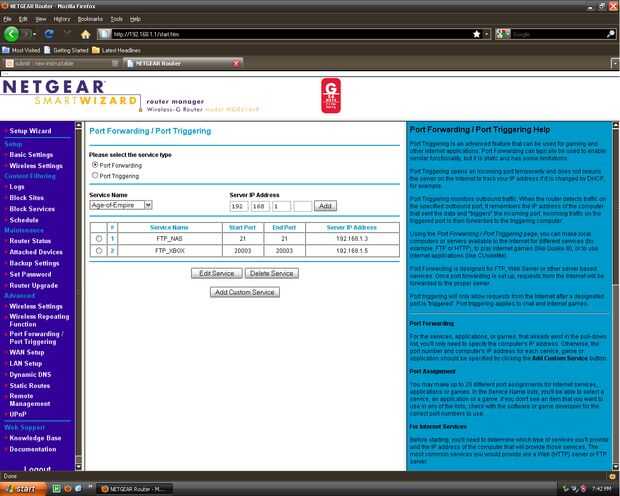This screenshot has height=496, width=620.
Task: Open the forward history dropdown arrow
Action: (35, 34)
